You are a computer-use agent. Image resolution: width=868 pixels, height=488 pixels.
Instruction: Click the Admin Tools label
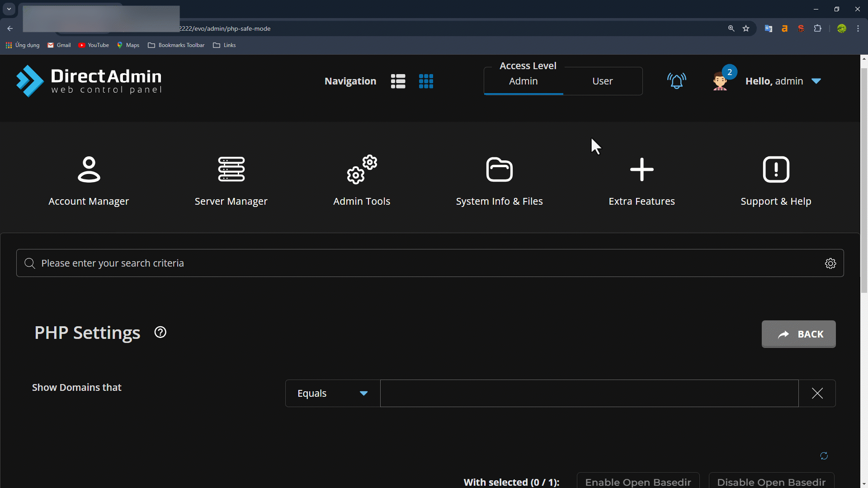point(362,201)
